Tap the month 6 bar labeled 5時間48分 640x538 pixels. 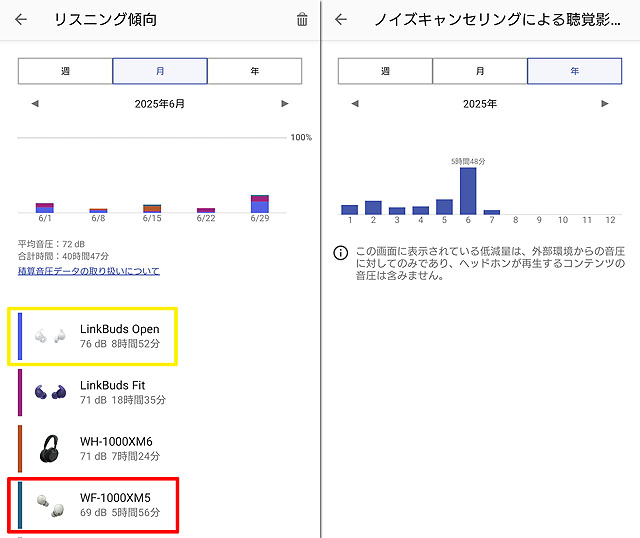coord(468,191)
